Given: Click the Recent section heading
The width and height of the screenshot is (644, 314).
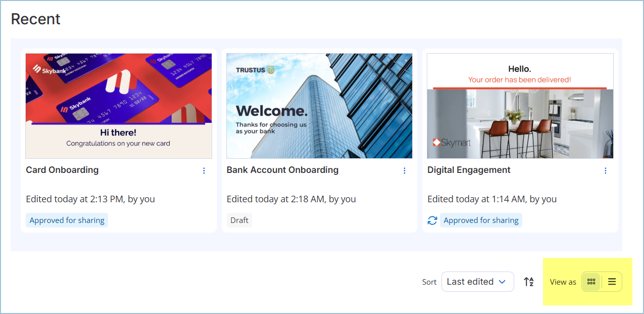Looking at the screenshot, I should 36,19.
